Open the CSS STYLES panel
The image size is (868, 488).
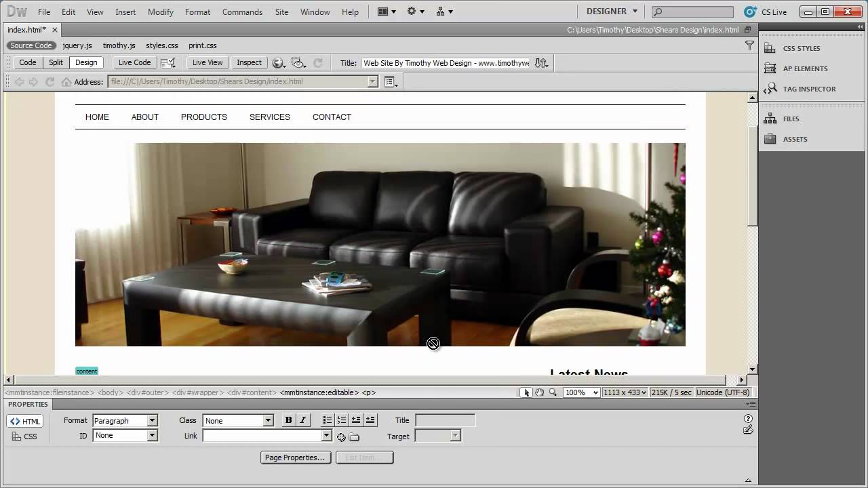pyautogui.click(x=802, y=48)
